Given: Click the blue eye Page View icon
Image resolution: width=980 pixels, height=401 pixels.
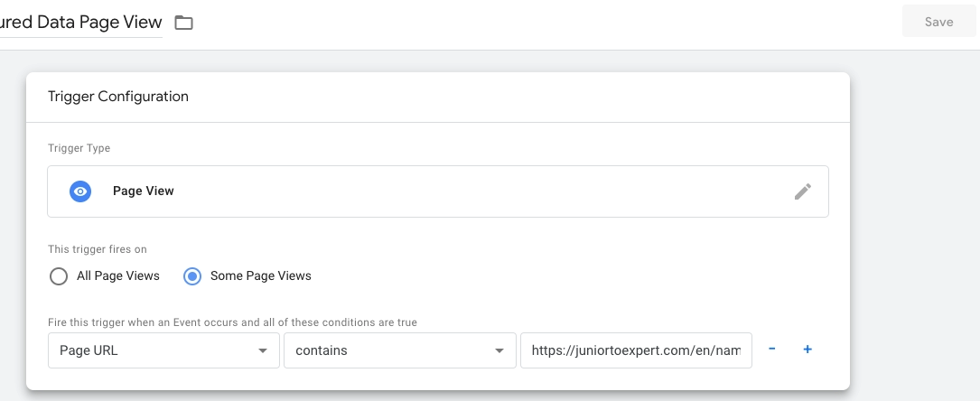Looking at the screenshot, I should pos(80,191).
